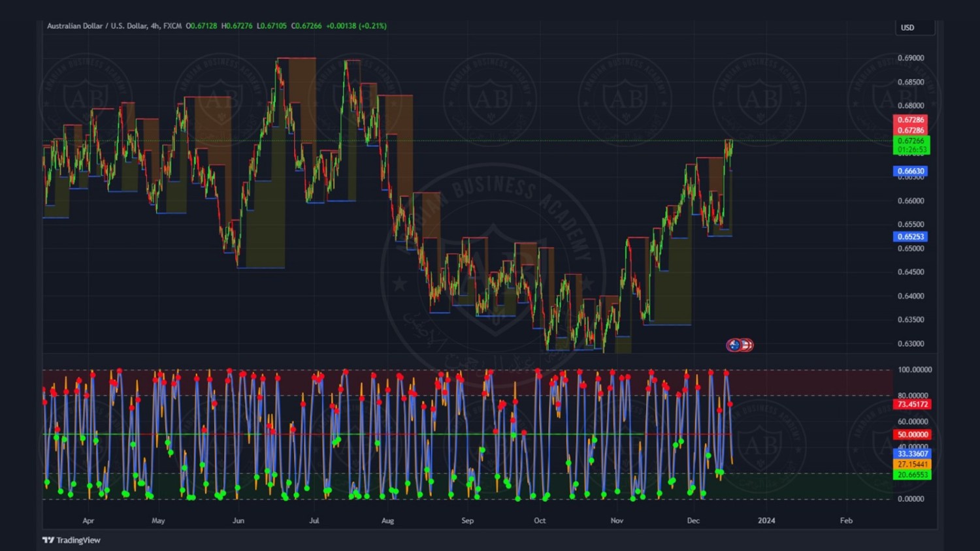This screenshot has height=551, width=980.
Task: Click the 2024 label on the time axis
Action: click(x=766, y=521)
